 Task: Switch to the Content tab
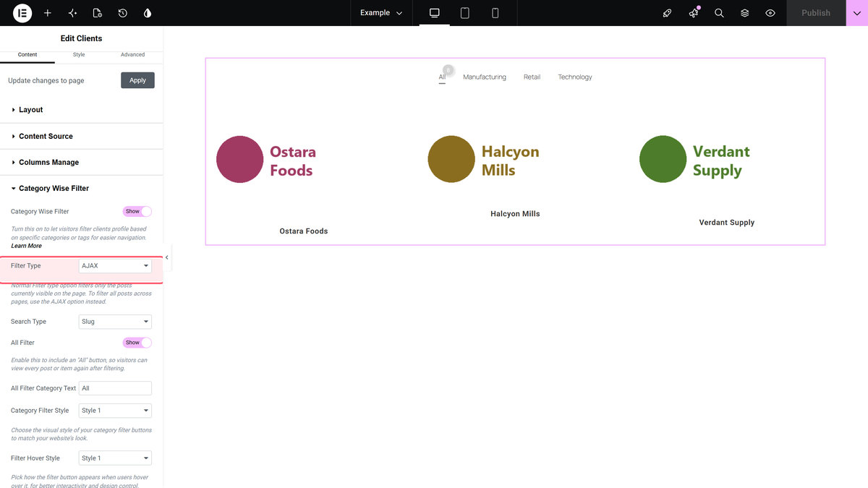pyautogui.click(x=27, y=55)
